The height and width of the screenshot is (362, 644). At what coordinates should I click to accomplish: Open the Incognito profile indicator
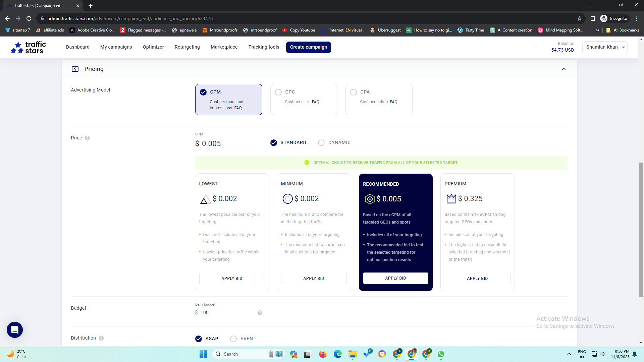coord(614,18)
